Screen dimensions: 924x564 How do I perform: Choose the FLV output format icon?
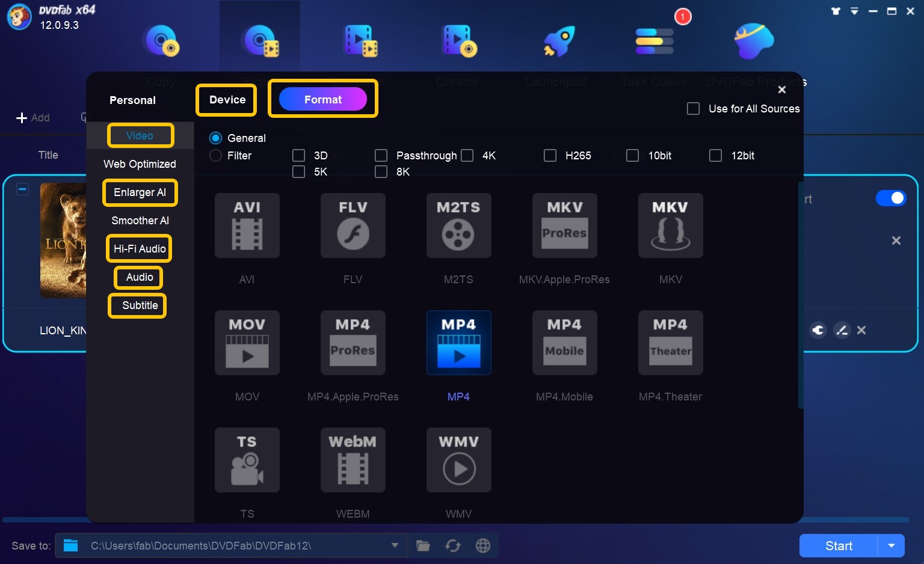point(353,225)
